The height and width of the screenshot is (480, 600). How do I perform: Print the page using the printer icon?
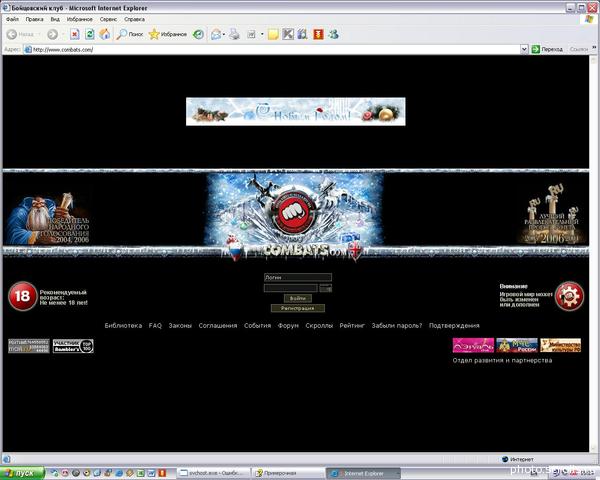(x=234, y=34)
